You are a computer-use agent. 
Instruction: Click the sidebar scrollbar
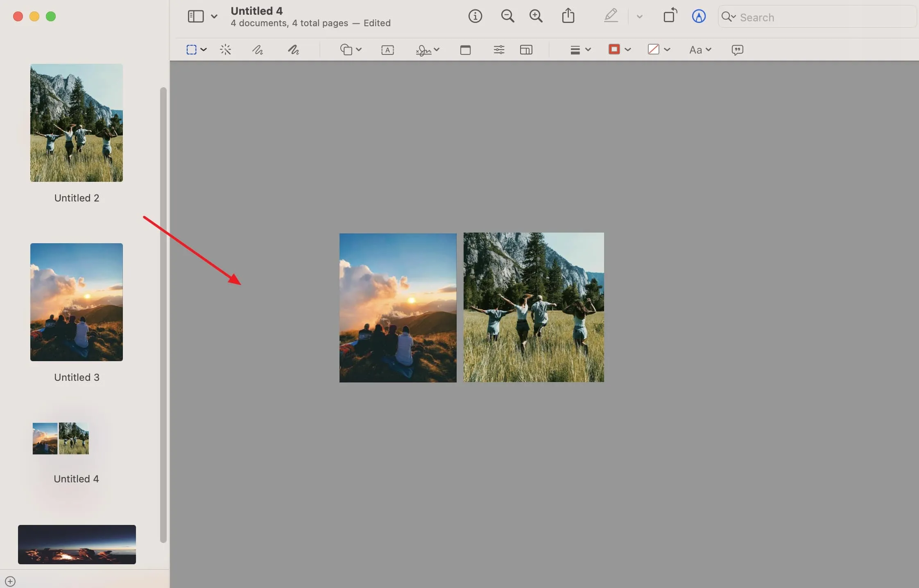pyautogui.click(x=163, y=315)
